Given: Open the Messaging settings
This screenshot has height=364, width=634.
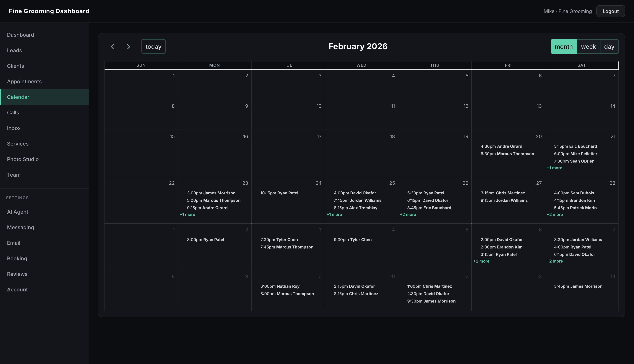Looking at the screenshot, I should tap(20, 228).
